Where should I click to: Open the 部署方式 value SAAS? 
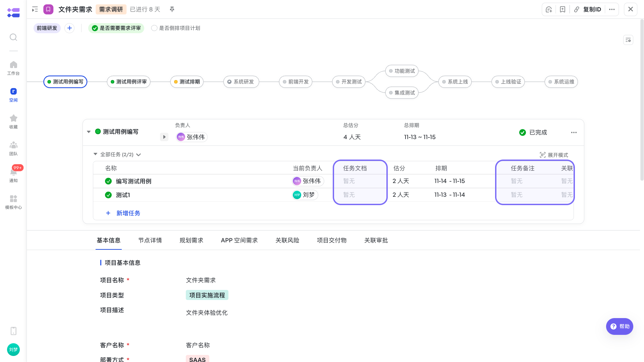(x=197, y=359)
